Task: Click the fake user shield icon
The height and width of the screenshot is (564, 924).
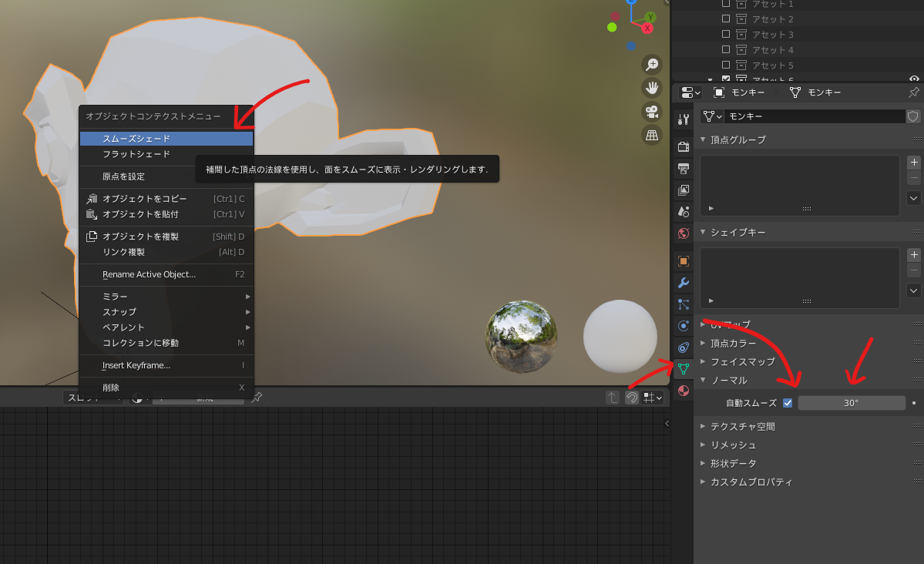Action: pyautogui.click(x=912, y=116)
